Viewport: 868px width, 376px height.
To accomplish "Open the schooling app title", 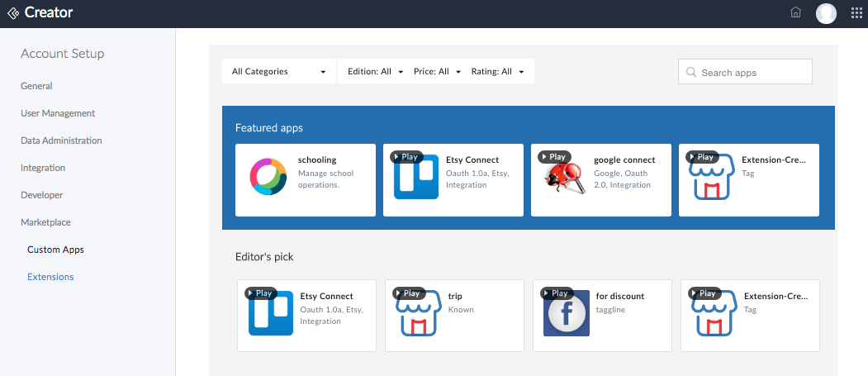I will click(x=317, y=159).
